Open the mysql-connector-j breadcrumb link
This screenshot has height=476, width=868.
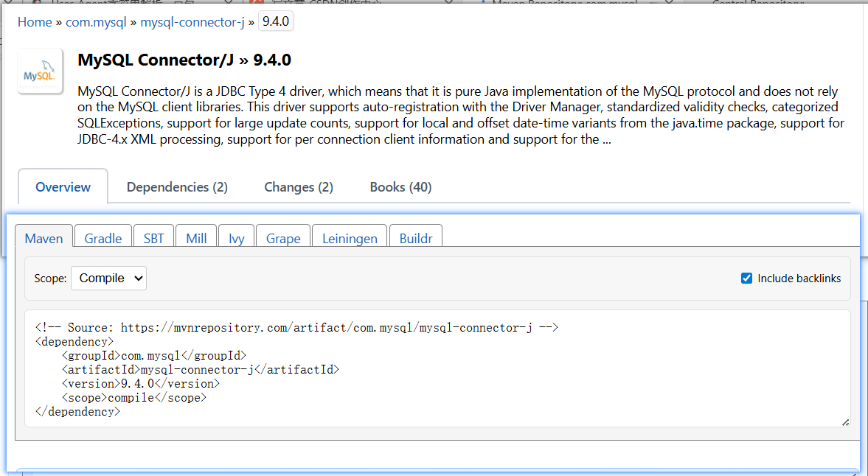pyautogui.click(x=192, y=22)
